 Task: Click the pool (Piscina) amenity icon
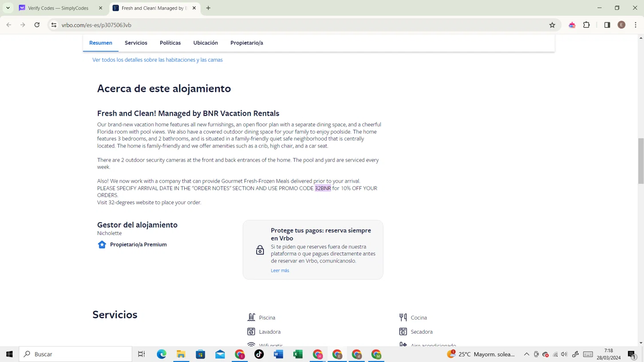tap(251, 317)
